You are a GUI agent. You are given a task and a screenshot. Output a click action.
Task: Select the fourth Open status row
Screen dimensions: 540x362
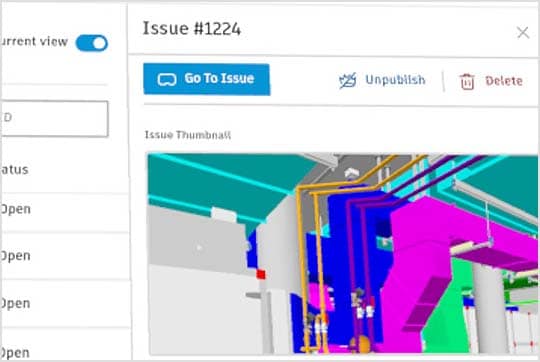click(x=65, y=345)
